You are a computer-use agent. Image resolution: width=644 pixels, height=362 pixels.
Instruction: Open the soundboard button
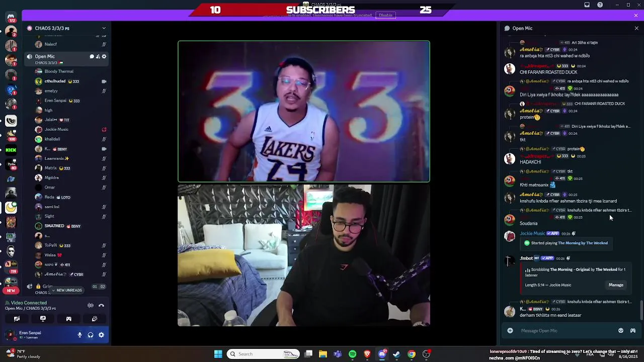click(x=95, y=319)
